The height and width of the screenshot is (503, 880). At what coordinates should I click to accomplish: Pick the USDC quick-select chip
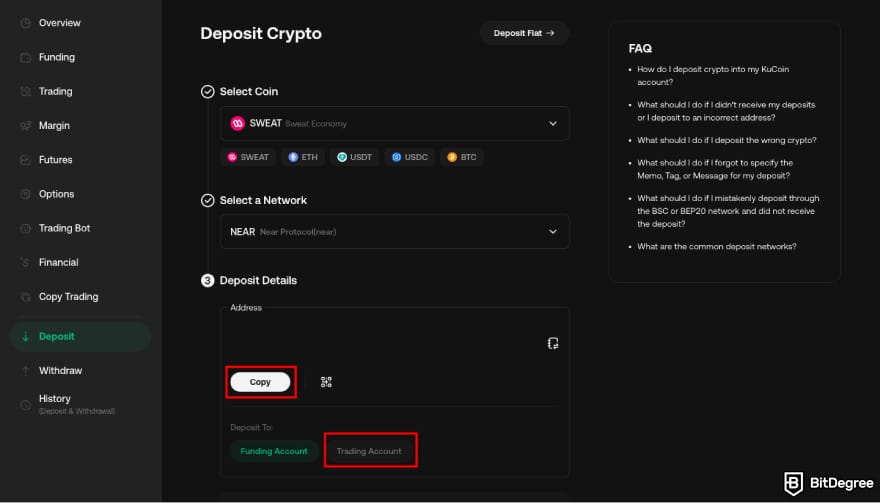pos(410,157)
